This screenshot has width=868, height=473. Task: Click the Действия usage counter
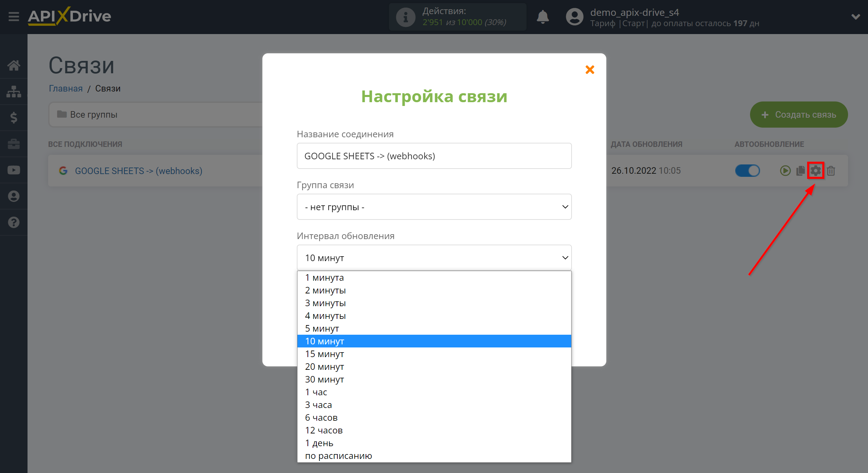coord(457,17)
